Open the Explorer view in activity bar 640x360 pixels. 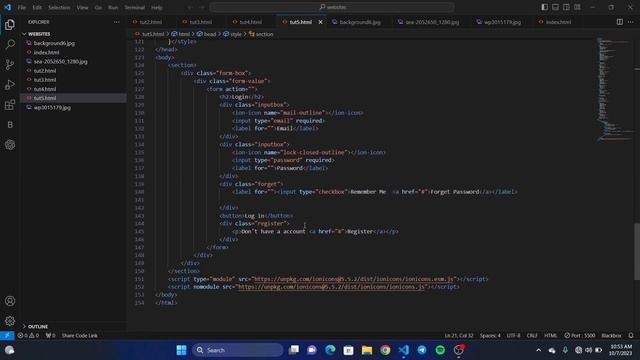coord(10,24)
